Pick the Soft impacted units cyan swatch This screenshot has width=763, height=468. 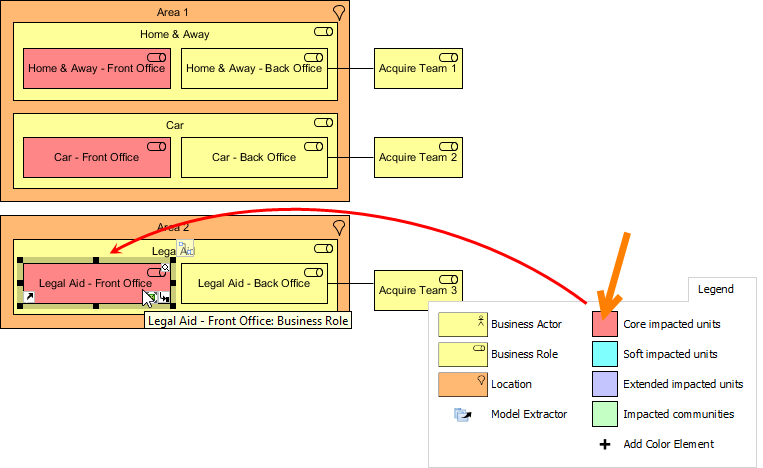tap(604, 354)
